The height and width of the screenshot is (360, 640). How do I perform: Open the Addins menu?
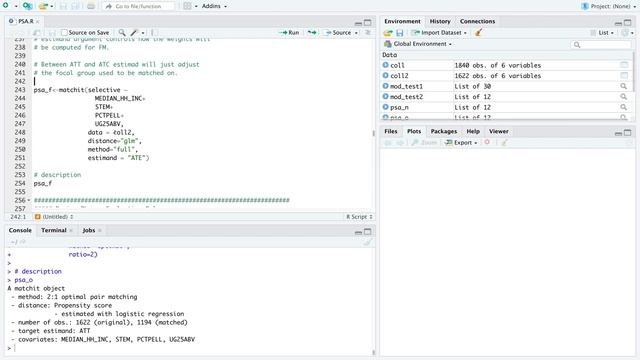point(214,6)
